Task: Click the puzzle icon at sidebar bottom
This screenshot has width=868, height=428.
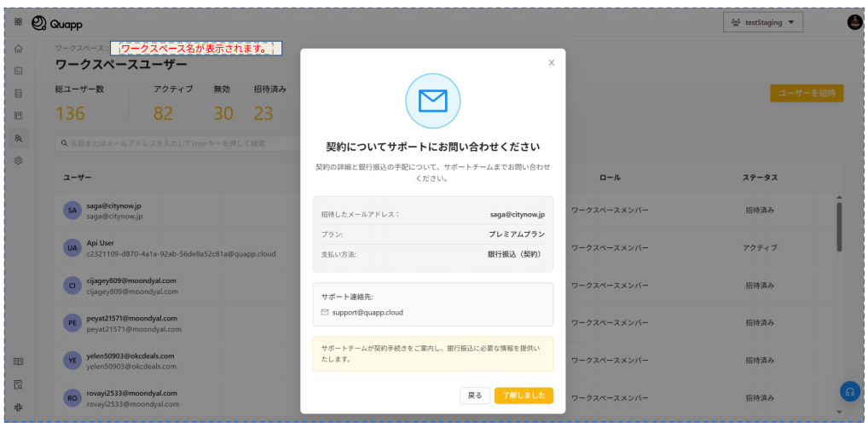Action: 18,407
